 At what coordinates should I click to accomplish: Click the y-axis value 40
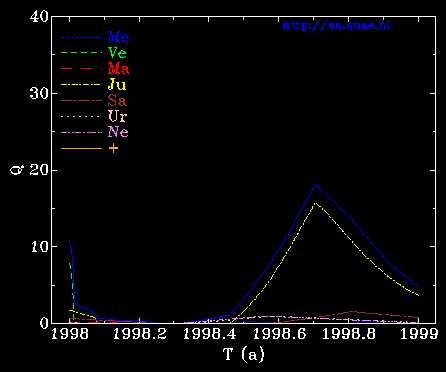[39, 17]
